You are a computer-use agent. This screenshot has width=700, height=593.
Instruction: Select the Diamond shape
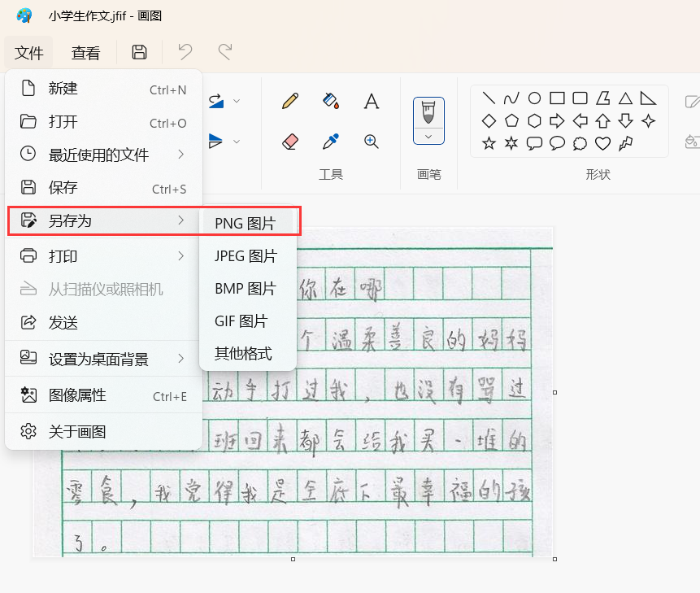[x=489, y=120]
